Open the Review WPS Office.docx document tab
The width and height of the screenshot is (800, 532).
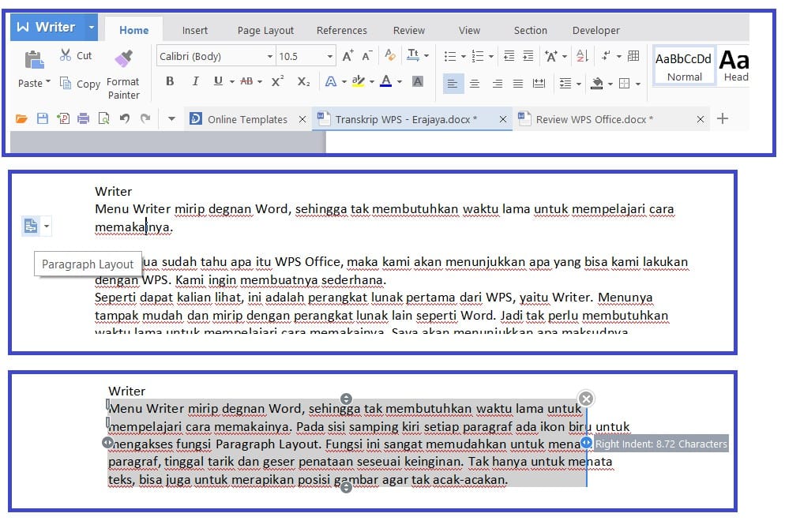(x=594, y=119)
